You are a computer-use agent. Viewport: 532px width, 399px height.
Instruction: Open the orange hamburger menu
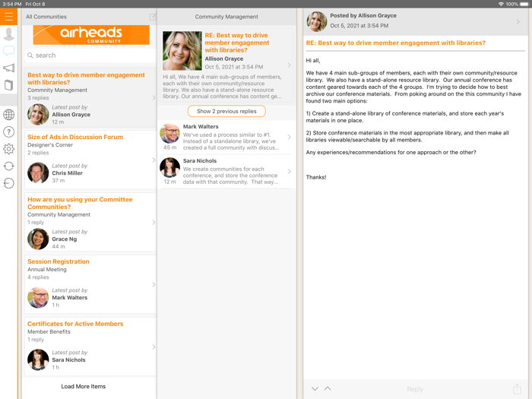pyautogui.click(x=8, y=16)
